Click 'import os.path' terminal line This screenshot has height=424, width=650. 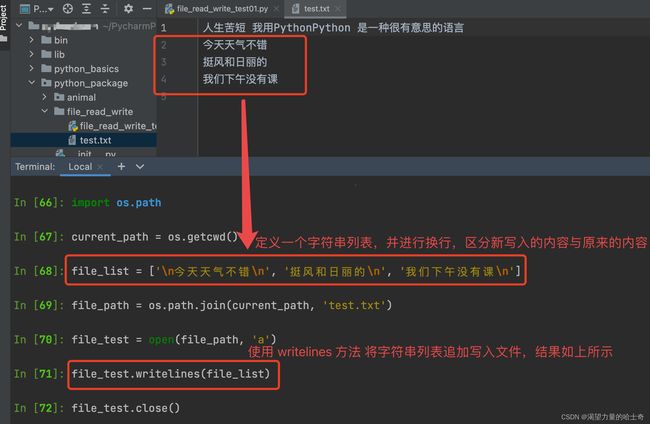116,203
